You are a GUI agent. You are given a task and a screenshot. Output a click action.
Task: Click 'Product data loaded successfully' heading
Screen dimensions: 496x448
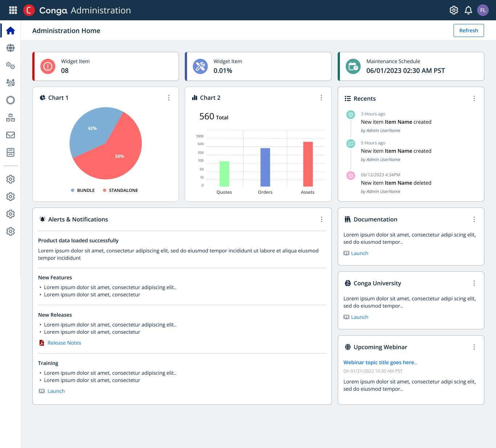78,241
